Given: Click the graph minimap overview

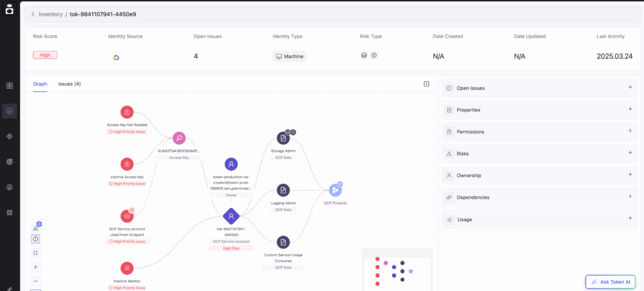Looking at the screenshot, I should [397, 270].
